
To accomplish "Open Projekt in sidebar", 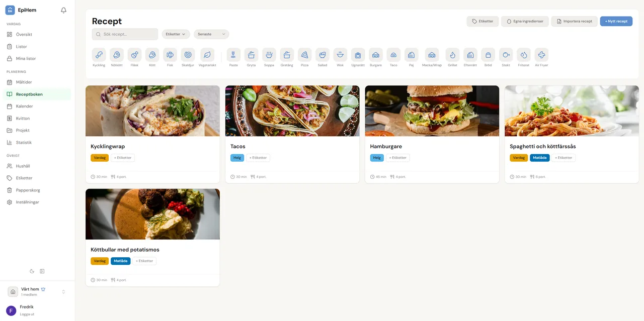I will [37, 131].
